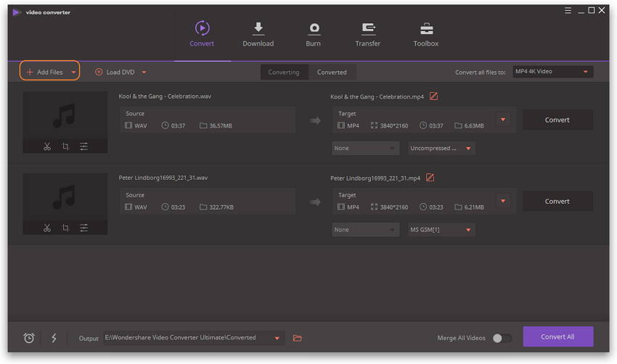Select 'Peter Lindborg16993_221_31.wav' filename
Viewport: 617px width, 364px height.
(163, 178)
